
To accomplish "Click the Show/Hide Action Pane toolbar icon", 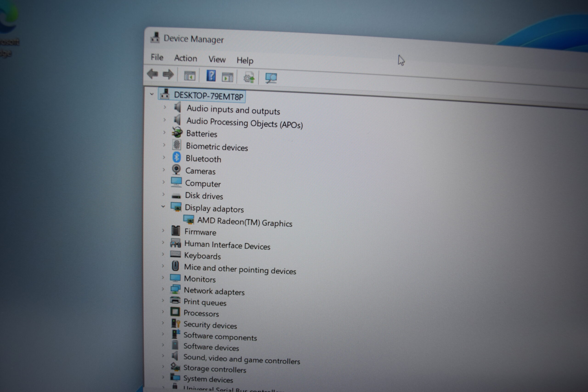I will pos(227,77).
